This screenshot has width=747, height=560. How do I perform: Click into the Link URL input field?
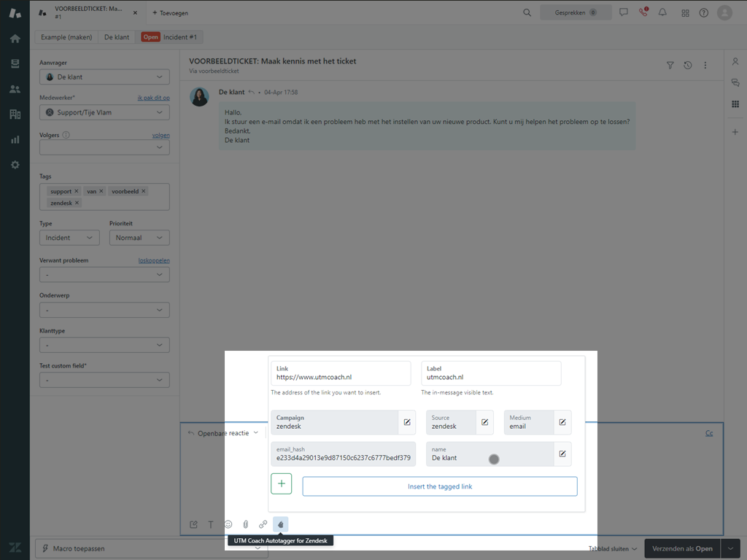click(341, 378)
